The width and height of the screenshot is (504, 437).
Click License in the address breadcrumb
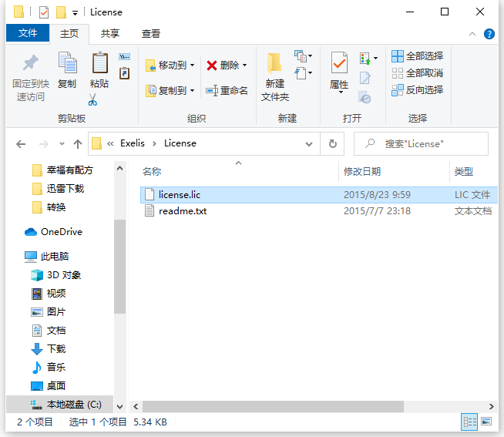[x=180, y=143]
